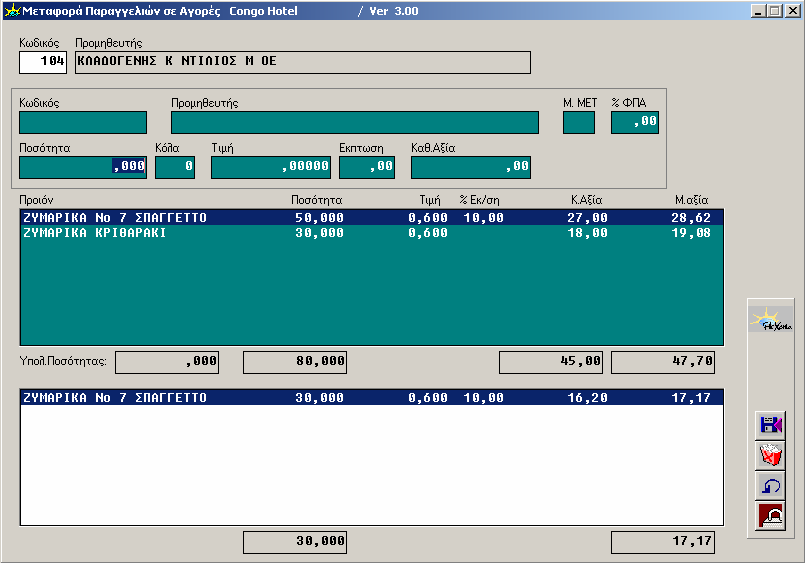
Task: Click the exit door icon button
Action: 770,516
